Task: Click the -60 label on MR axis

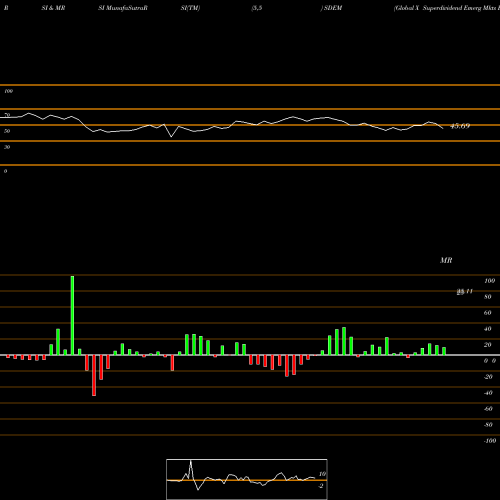Action: pos(488,409)
